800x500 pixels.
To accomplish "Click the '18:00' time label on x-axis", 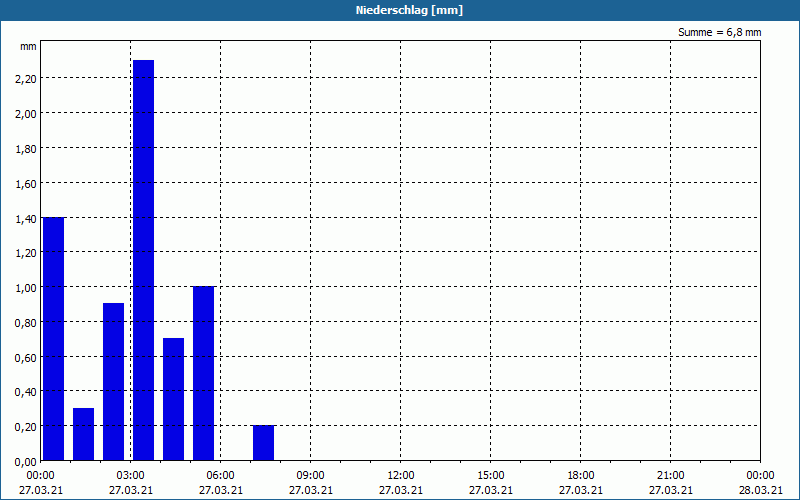I will click(581, 476).
